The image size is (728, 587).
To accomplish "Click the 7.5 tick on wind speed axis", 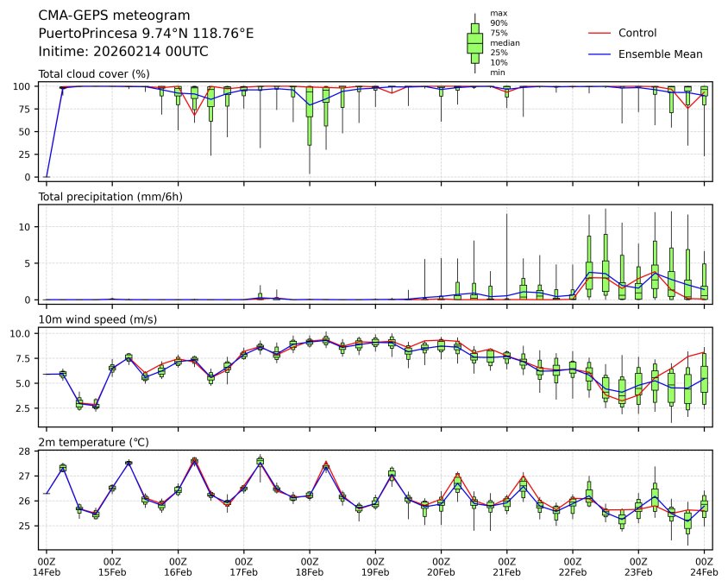I will [x=22, y=360].
